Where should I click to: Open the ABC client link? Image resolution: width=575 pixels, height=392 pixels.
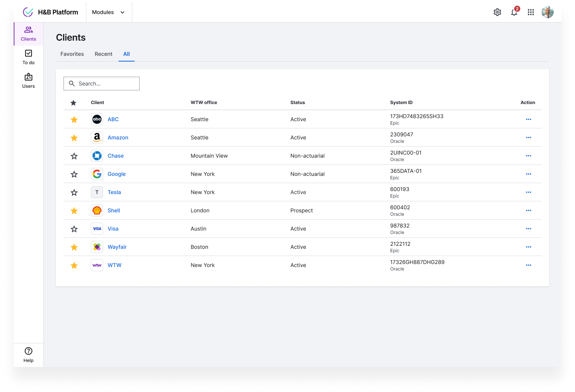[x=113, y=119]
